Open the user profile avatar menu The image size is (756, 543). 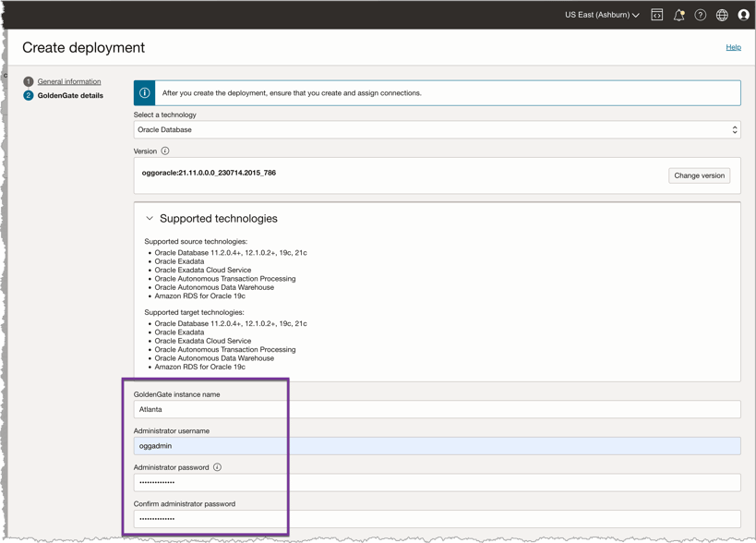tap(743, 15)
